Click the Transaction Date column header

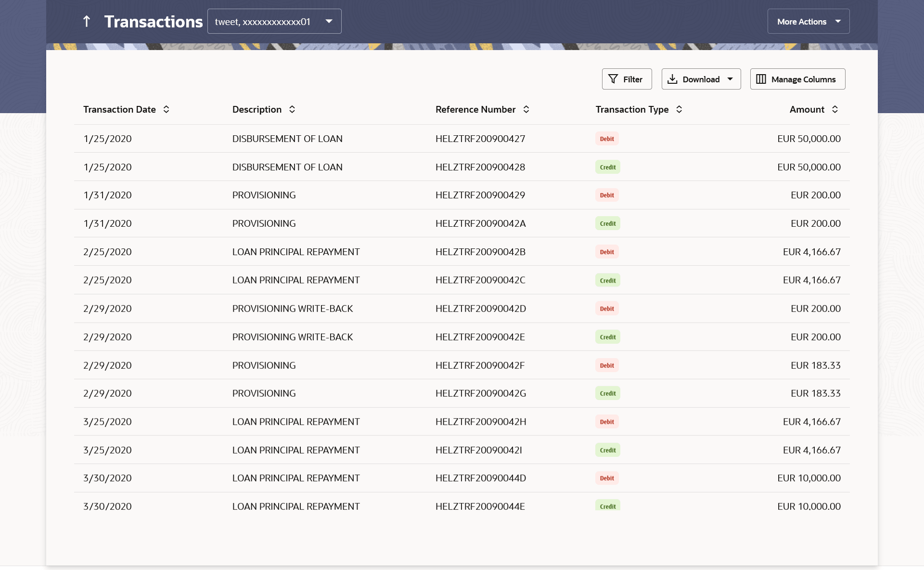pos(119,109)
